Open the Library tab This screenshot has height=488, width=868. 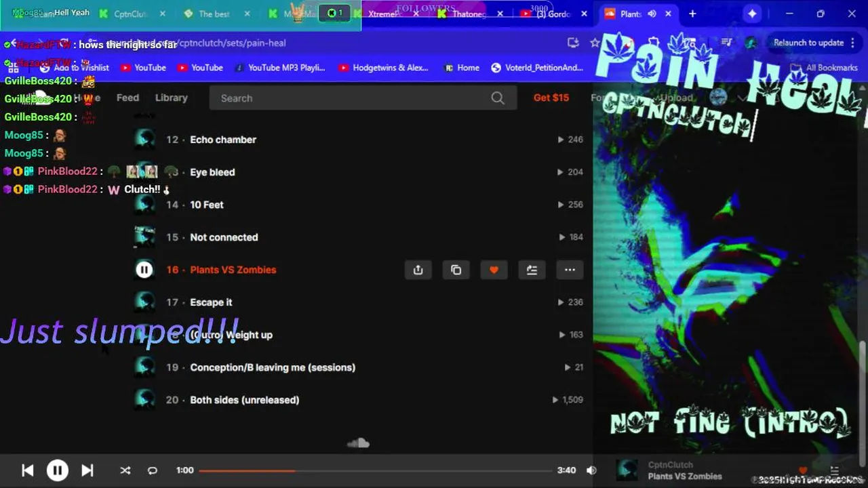172,98
